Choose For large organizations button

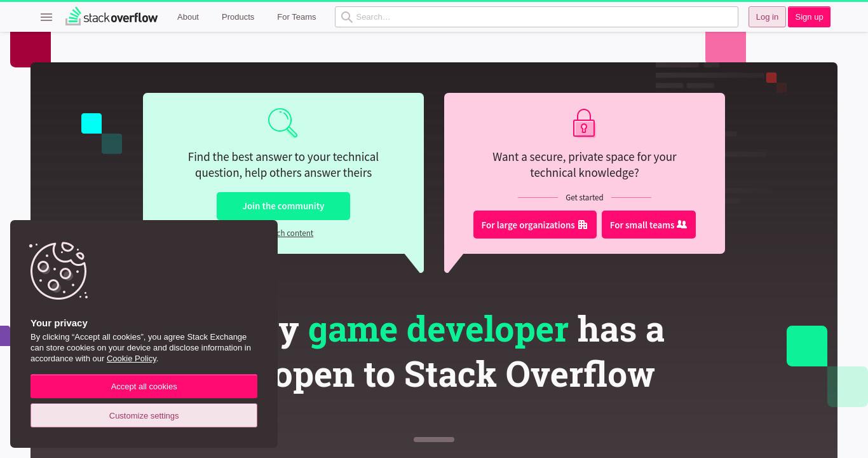535,225
